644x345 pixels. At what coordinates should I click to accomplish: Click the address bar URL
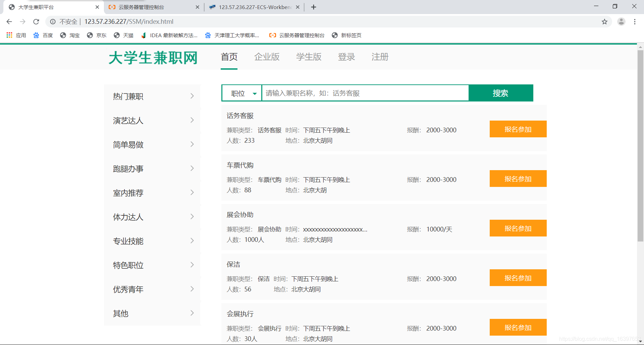[129, 22]
